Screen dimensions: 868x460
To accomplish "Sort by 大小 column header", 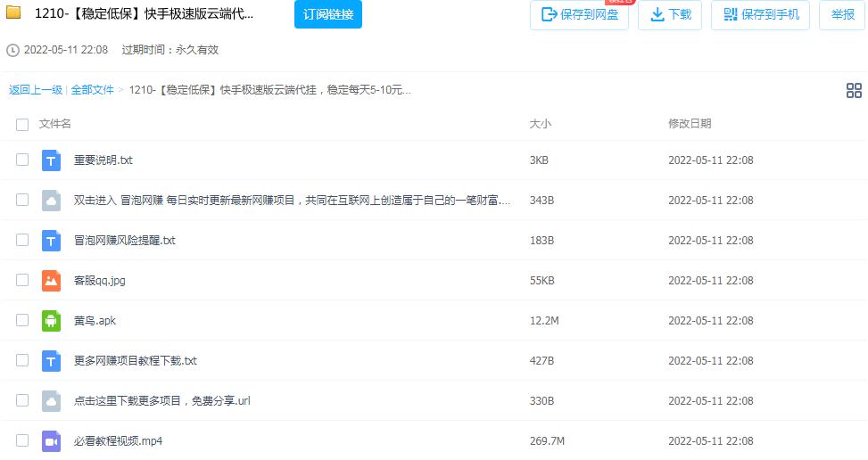I will [x=541, y=124].
